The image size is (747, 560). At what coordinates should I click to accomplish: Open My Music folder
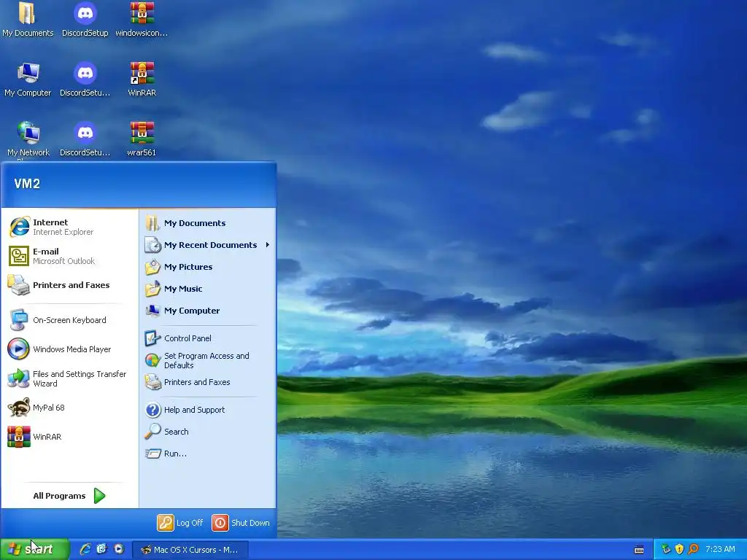click(x=207, y=289)
